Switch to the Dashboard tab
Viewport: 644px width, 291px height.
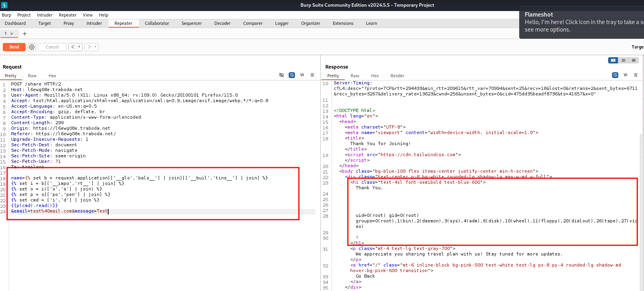pyautogui.click(x=15, y=23)
